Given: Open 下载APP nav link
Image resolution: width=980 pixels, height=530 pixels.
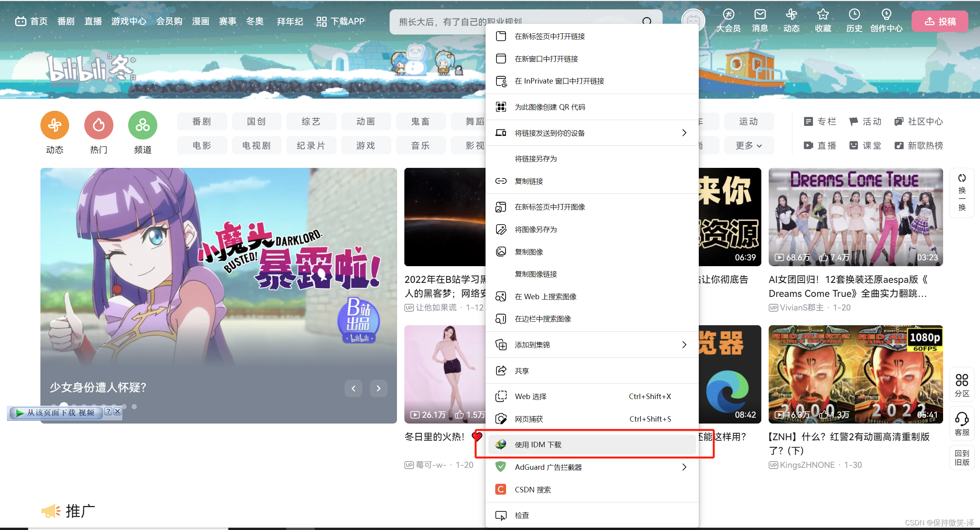Looking at the screenshot, I should click(x=340, y=21).
